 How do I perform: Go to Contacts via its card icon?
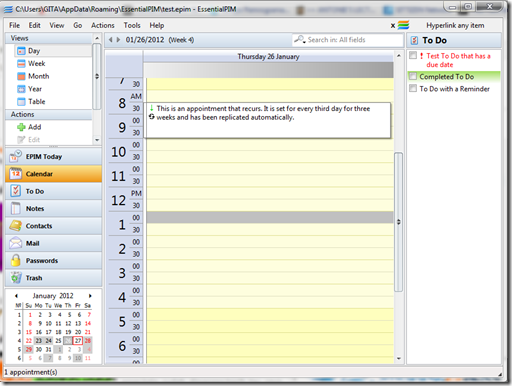tap(15, 226)
